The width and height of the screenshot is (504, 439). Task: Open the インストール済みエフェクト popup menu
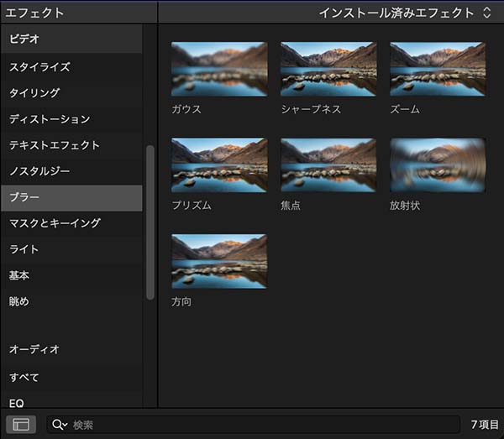pyautogui.click(x=405, y=13)
